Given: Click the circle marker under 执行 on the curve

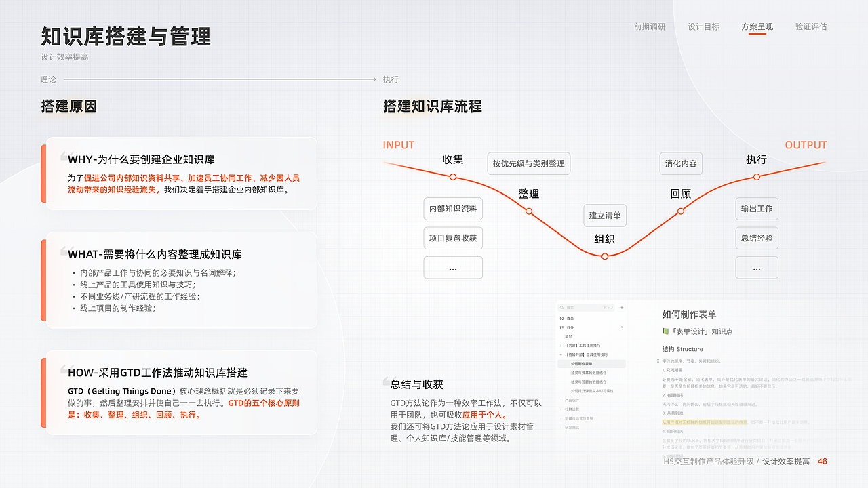Looking at the screenshot, I should point(757,177).
